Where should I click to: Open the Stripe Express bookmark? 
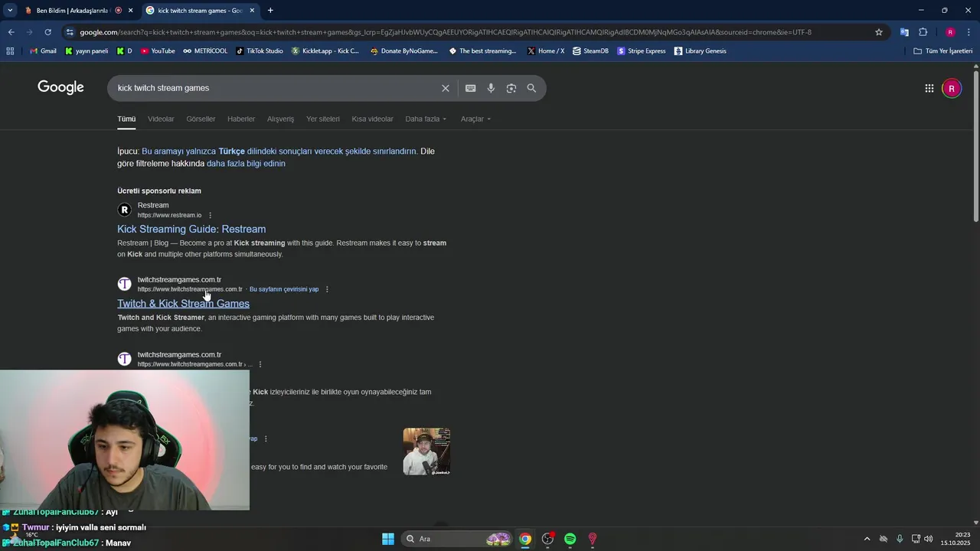coord(642,51)
